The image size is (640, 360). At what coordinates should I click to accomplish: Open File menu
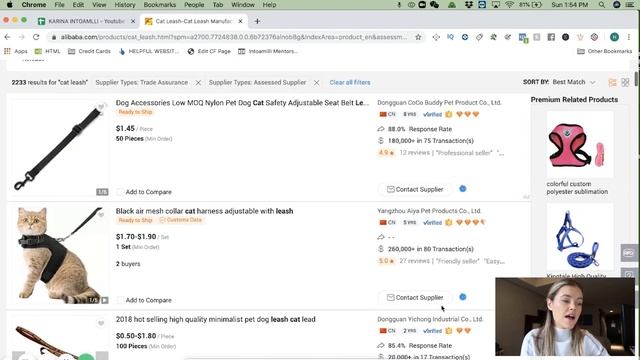59,5
